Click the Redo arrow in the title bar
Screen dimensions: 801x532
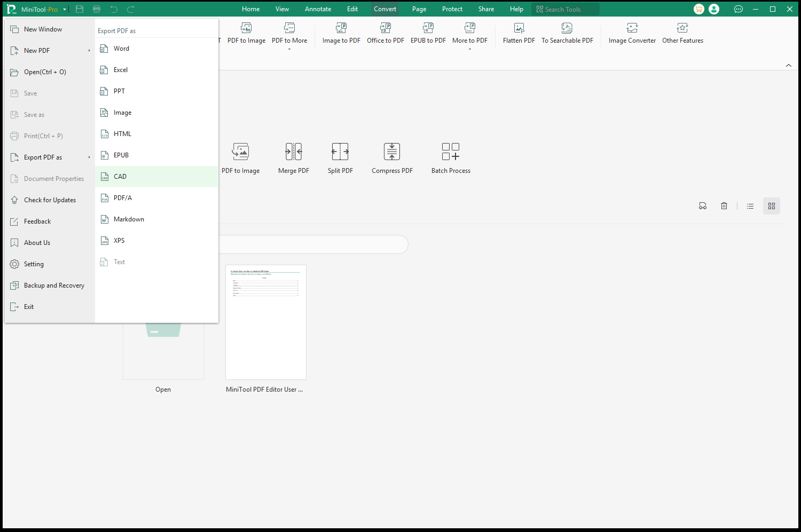click(131, 9)
